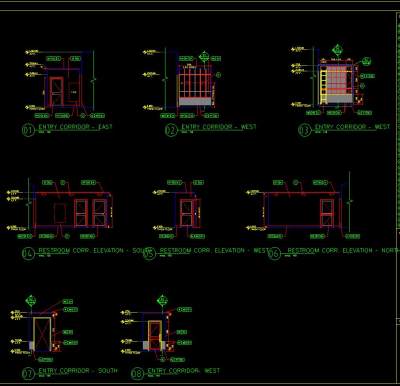This screenshot has width=400, height=386.
Task: Select the X-marked door opening in elevation 07
Action: 42,334
